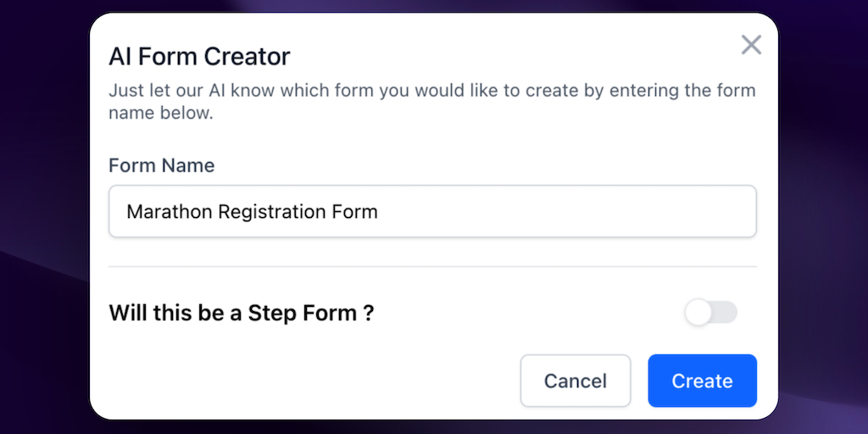Click the gray track of the Step Form switch
Viewport: 868px width, 434px height.
tap(726, 313)
